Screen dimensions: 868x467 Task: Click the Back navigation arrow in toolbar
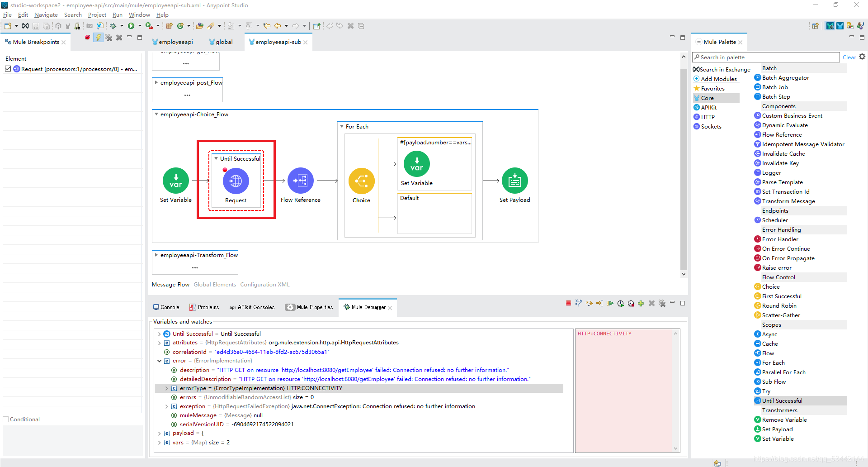(278, 26)
